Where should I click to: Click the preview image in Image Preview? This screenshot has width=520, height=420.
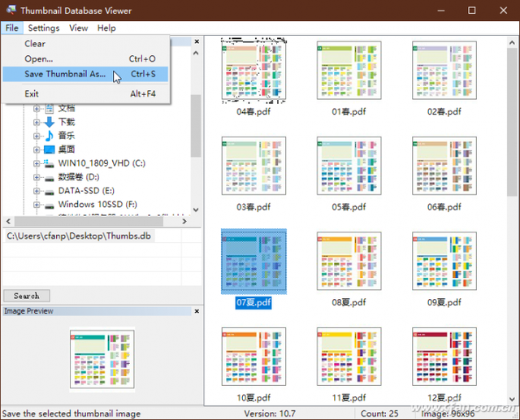tap(102, 360)
